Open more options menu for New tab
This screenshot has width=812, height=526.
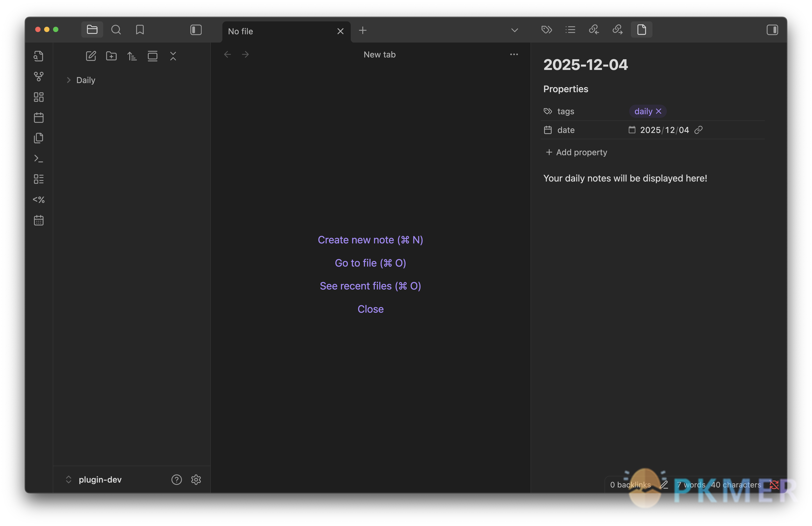click(x=514, y=55)
